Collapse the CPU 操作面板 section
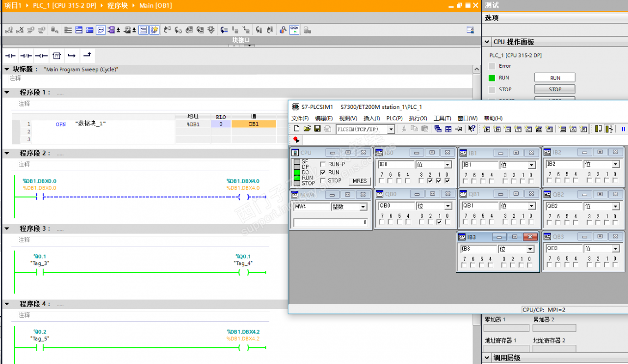628x364 pixels. (x=487, y=42)
